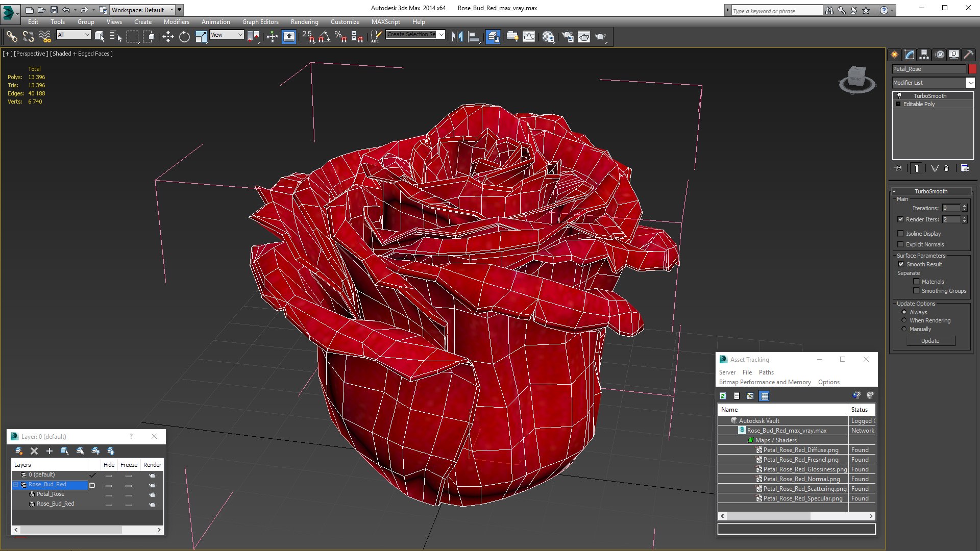Toggle Window/Crossing selection mode

149,36
